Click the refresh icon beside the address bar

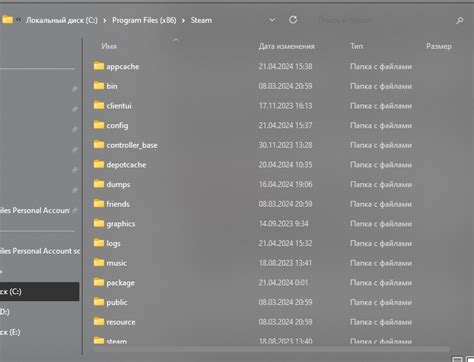click(x=293, y=20)
